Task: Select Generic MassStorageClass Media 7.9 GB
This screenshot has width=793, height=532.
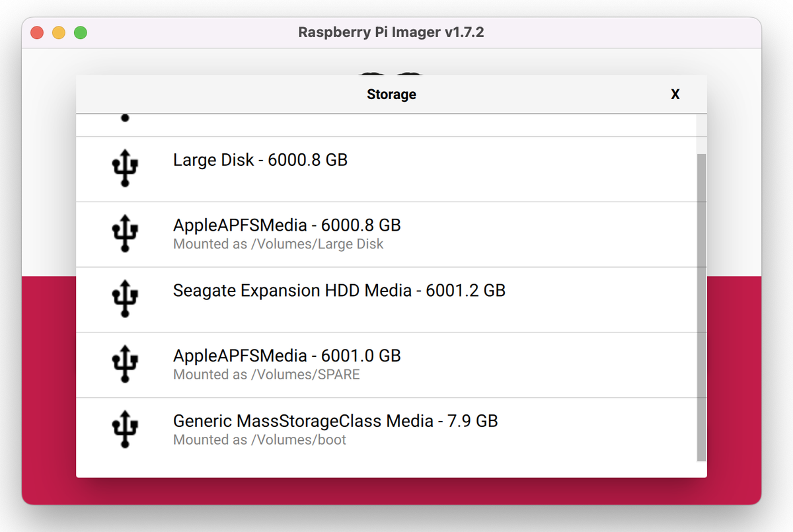Action: click(335, 421)
